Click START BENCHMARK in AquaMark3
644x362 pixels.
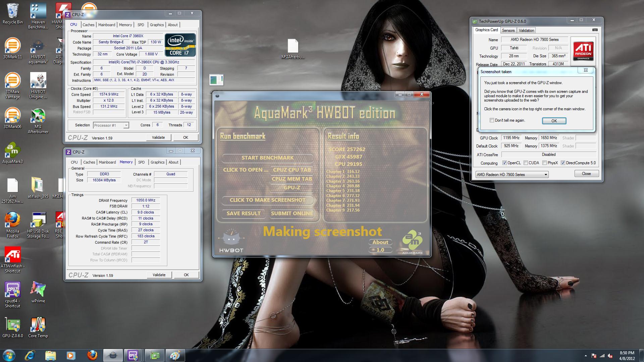pos(267,158)
